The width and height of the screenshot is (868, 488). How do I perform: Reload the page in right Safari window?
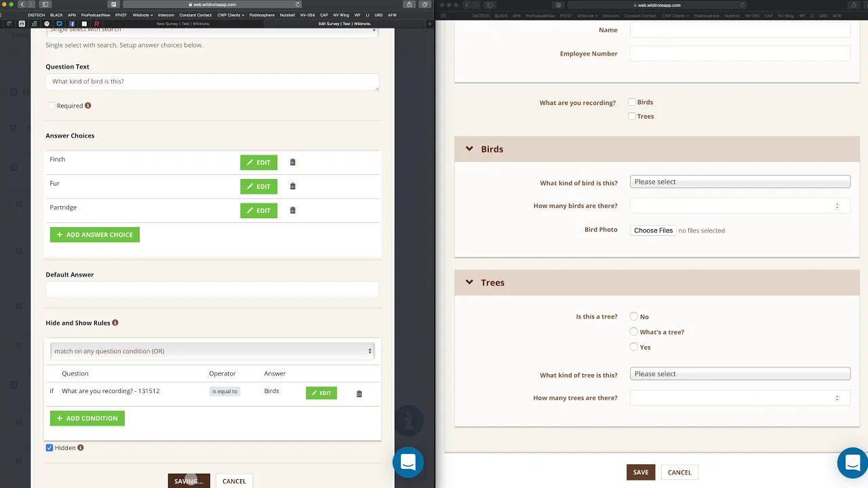click(743, 5)
